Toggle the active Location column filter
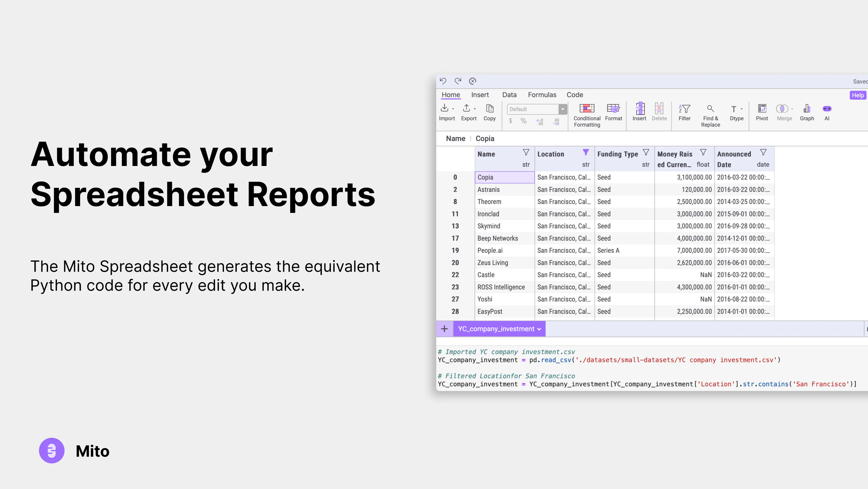Screen dimensions: 868x489 586,152
